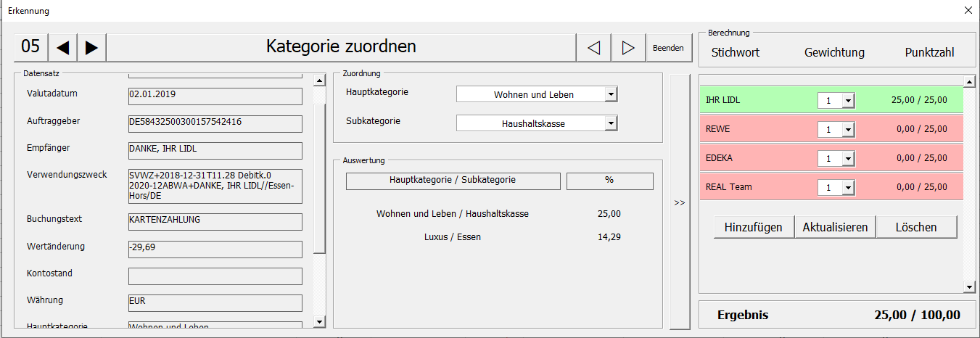The width and height of the screenshot is (980, 338).
Task: Expand the weighting dropdown for EDEKA
Action: coord(848,158)
